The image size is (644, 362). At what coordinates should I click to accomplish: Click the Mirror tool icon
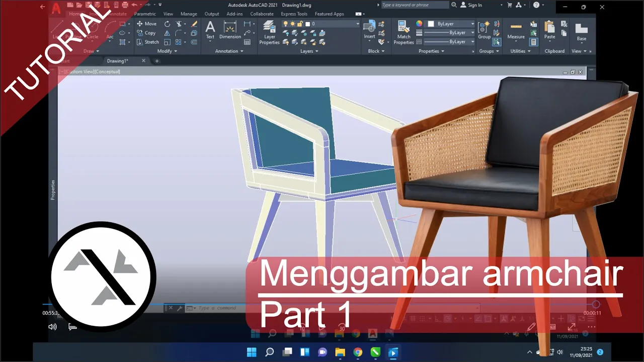(x=167, y=33)
